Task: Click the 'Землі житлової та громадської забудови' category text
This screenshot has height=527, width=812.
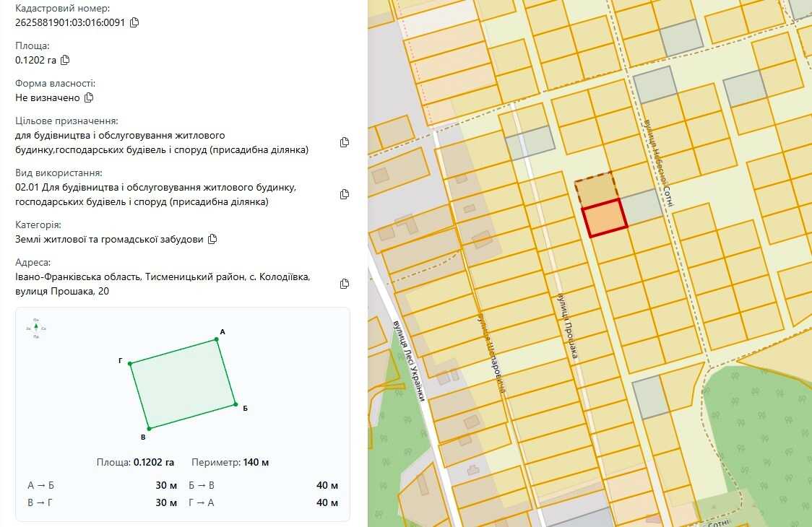Action: (x=109, y=239)
